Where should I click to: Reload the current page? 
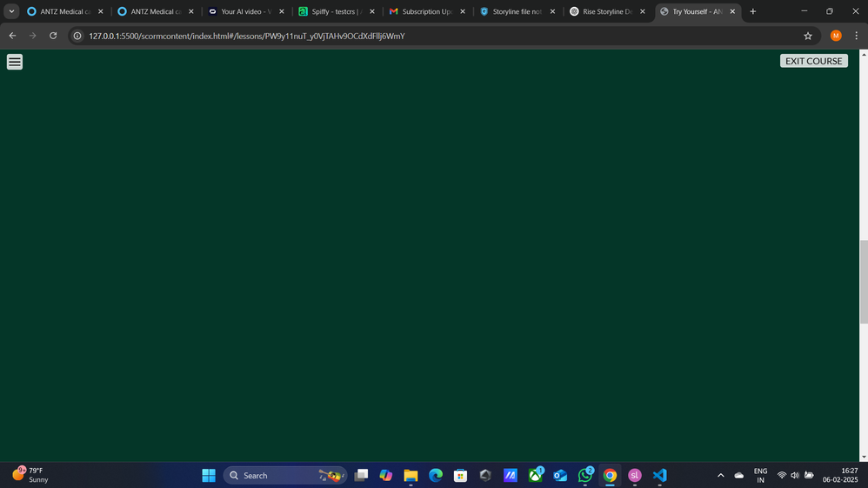tap(53, 36)
